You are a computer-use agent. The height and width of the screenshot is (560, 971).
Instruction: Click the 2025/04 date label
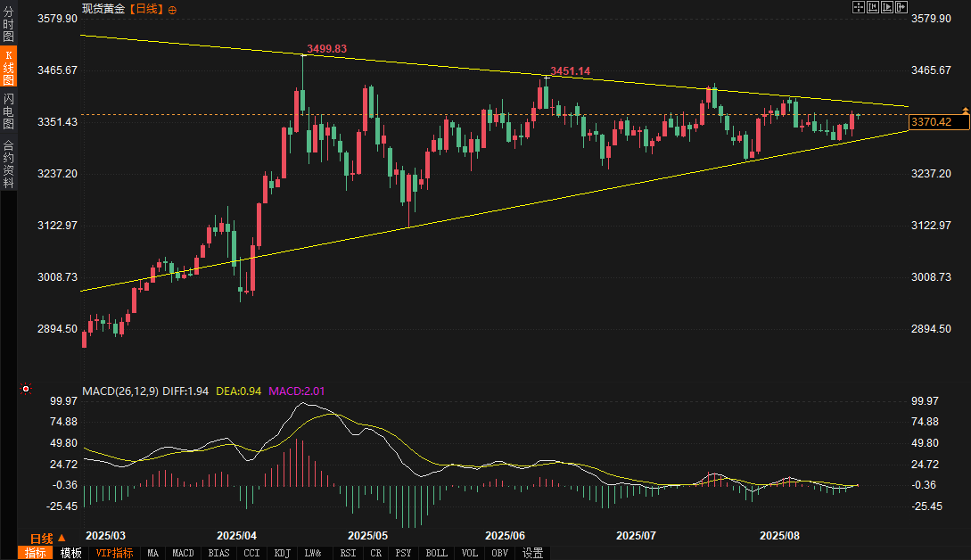[237, 536]
